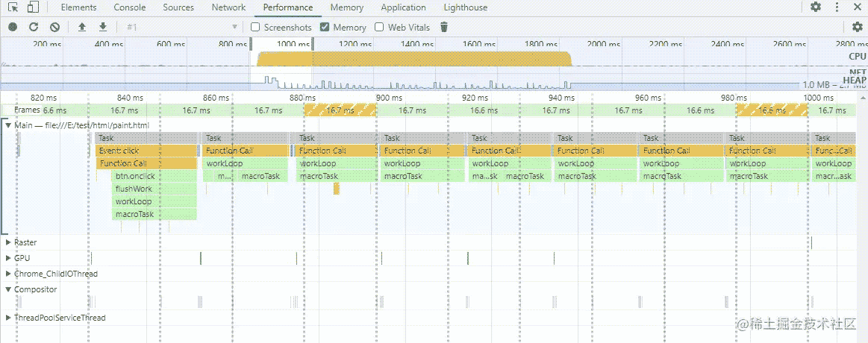
Task: Expand the Raster track
Action: (8, 242)
